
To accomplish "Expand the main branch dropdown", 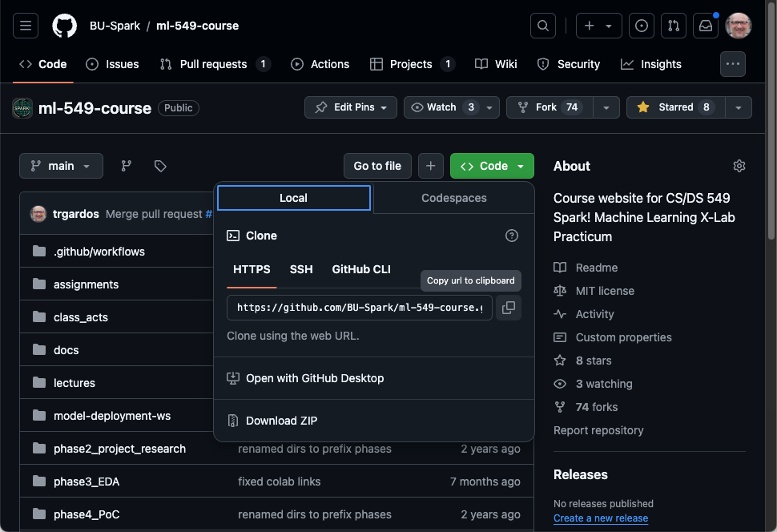I will tap(61, 166).
